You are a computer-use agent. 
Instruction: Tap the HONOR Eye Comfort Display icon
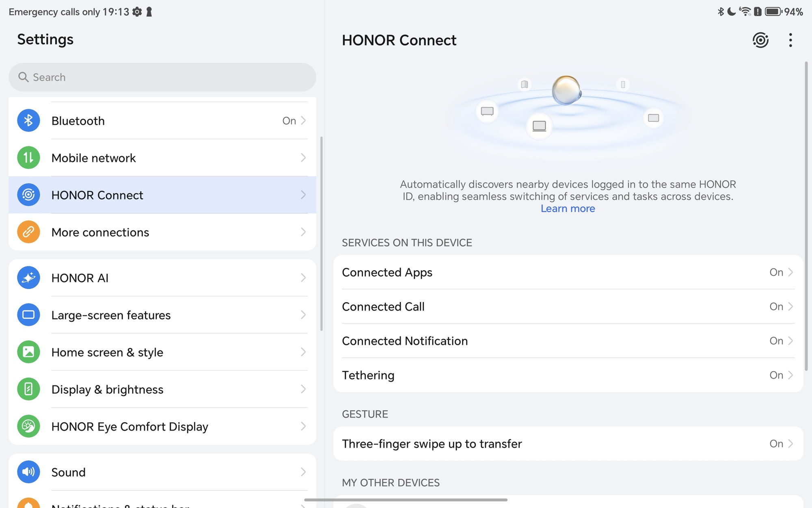(28, 426)
